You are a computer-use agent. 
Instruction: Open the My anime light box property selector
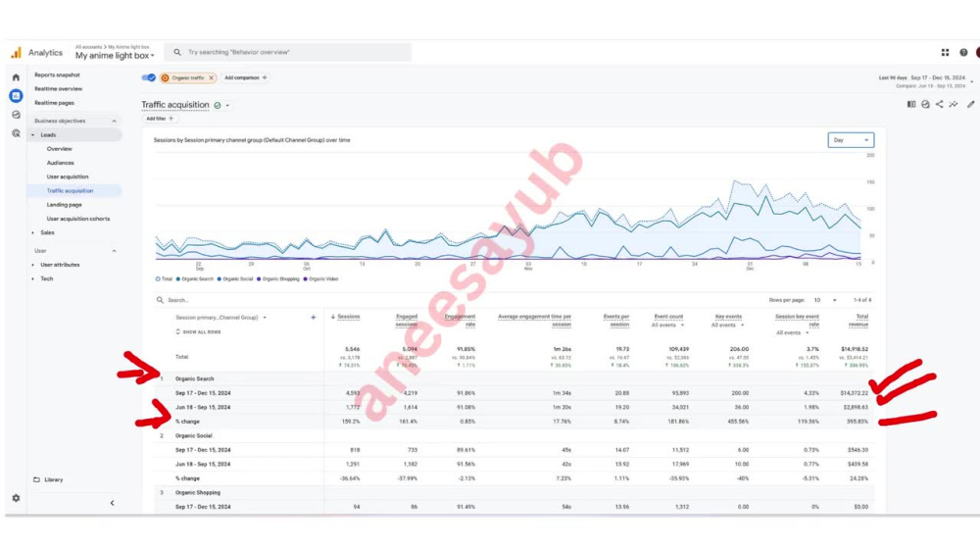tap(115, 56)
